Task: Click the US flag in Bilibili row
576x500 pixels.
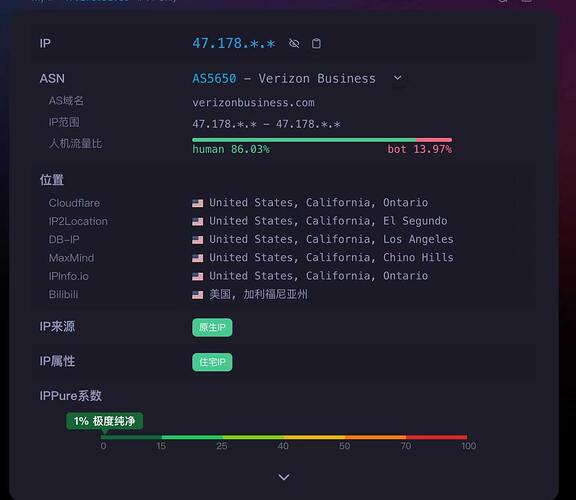Action: point(198,295)
